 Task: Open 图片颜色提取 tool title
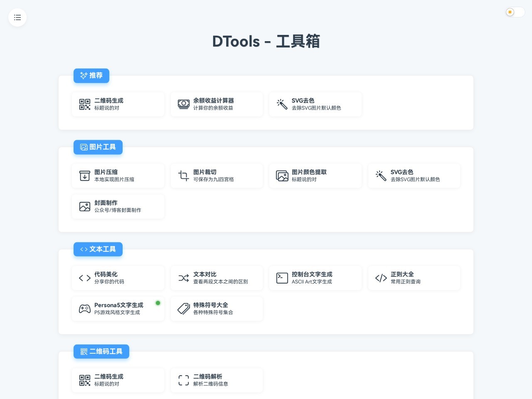pyautogui.click(x=309, y=172)
